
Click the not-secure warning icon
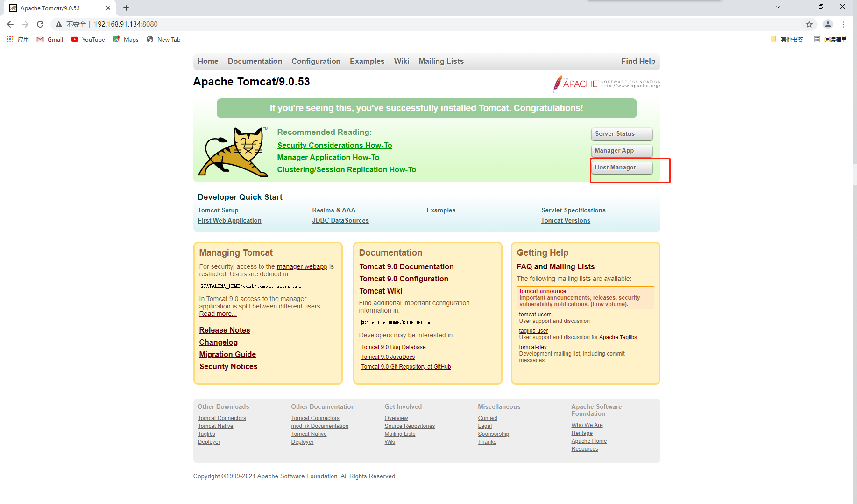pyautogui.click(x=59, y=24)
